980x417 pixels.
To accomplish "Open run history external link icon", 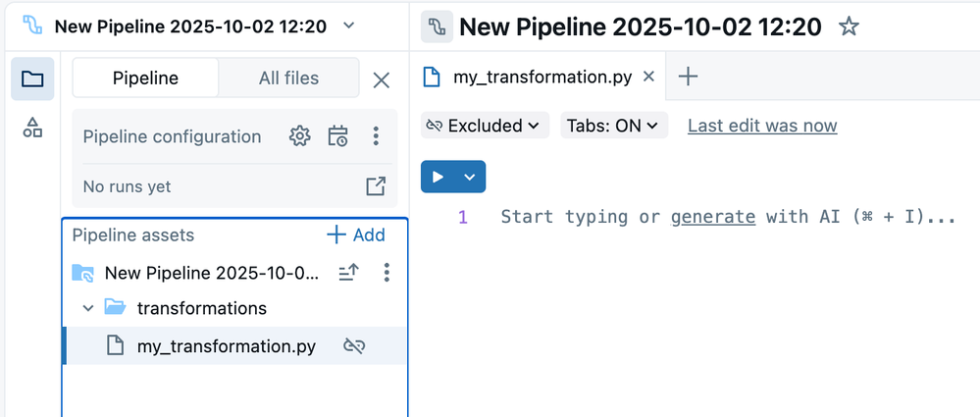I will coord(375,186).
